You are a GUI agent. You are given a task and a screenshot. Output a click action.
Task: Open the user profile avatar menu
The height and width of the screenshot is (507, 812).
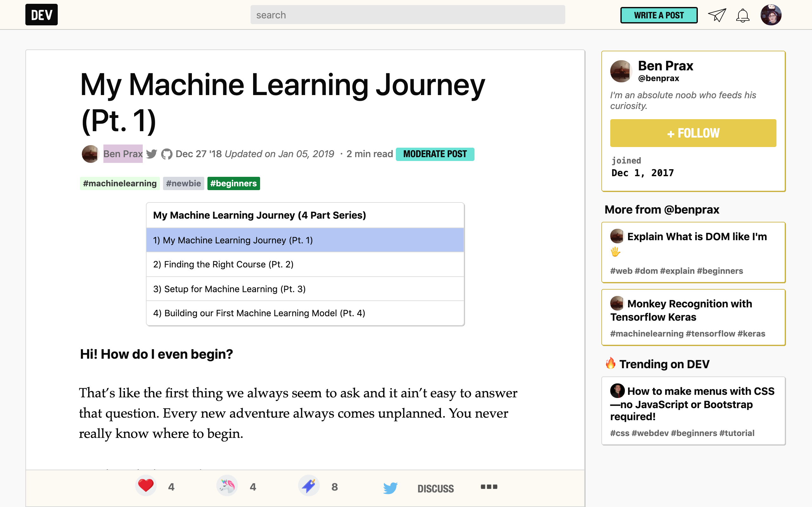pyautogui.click(x=771, y=15)
